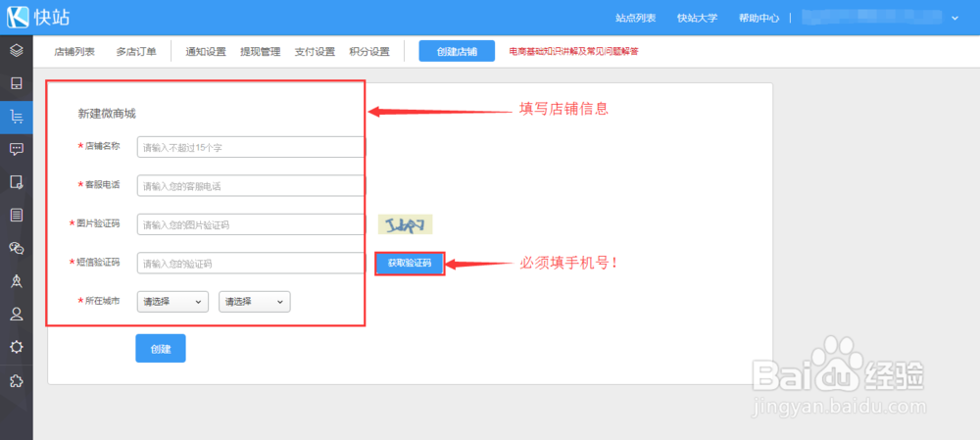The width and height of the screenshot is (980, 440).
Task: Open 帮助中心 in header
Action: tap(759, 18)
